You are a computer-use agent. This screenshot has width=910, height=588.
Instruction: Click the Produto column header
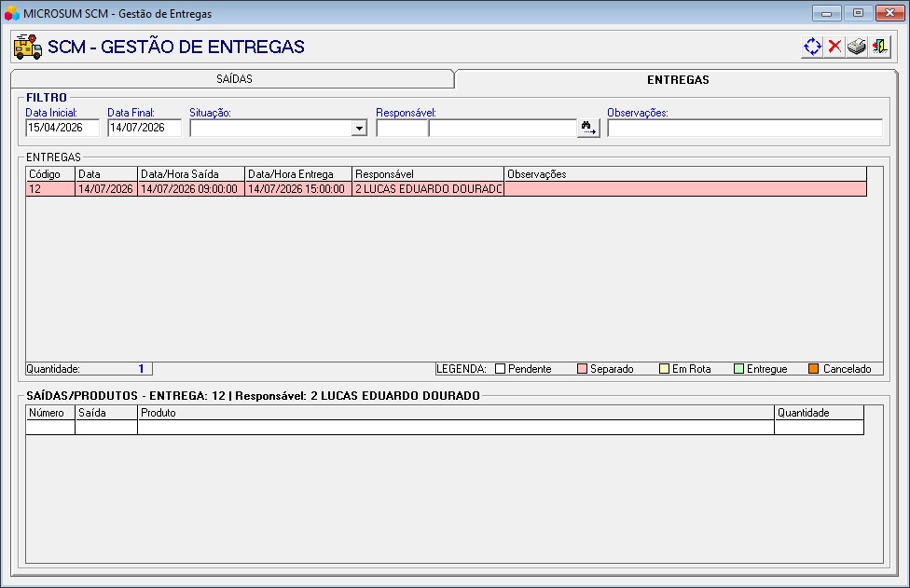456,413
